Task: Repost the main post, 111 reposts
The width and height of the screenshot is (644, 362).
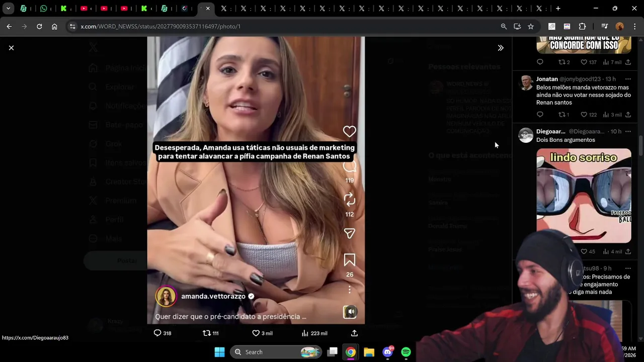Action: (x=210, y=333)
